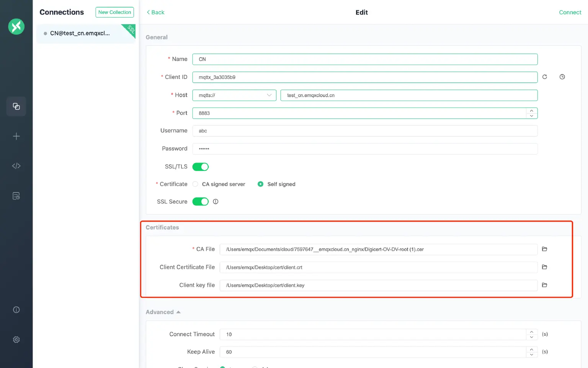Select the CN@test_cn.emqxcl... connection
588x368 pixels.
tap(80, 33)
